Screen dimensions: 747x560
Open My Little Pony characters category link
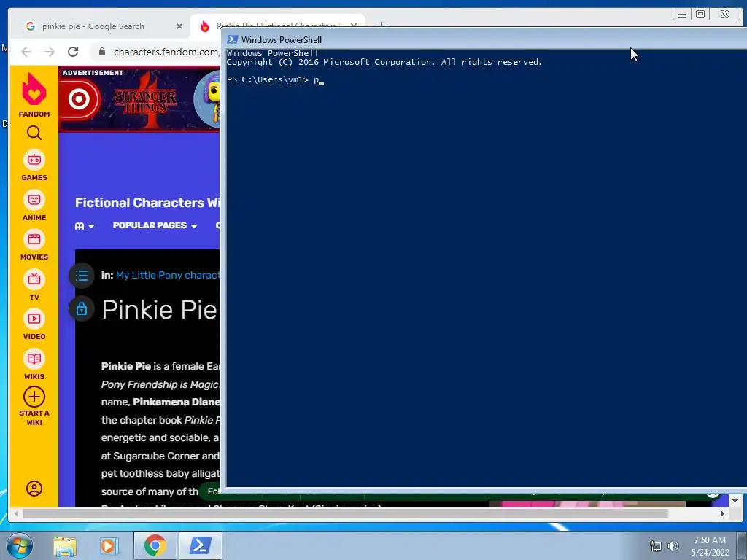169,275
